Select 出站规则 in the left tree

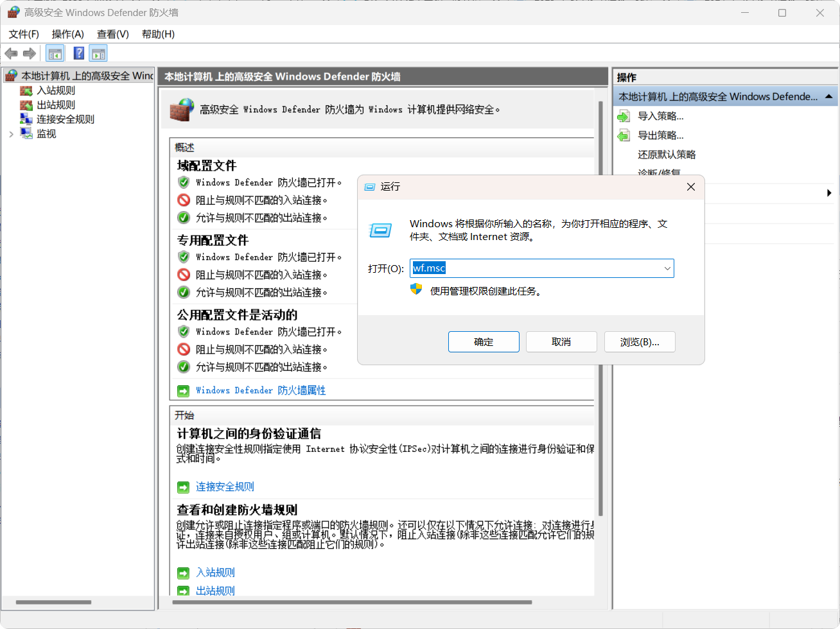(56, 105)
